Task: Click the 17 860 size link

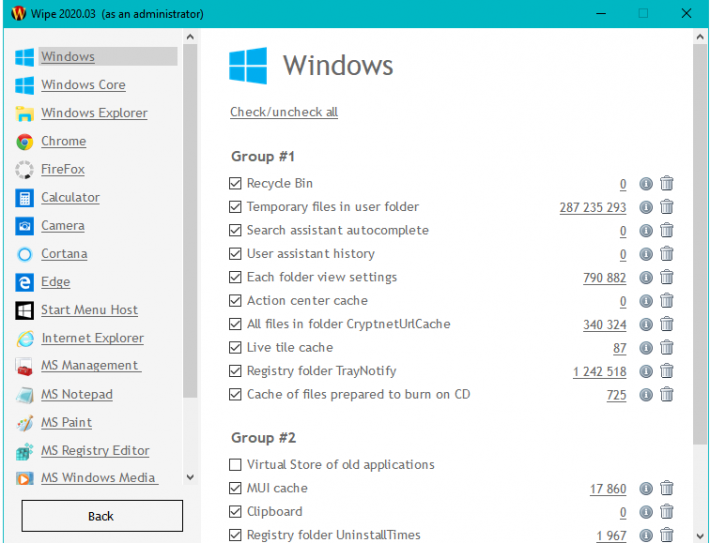Action: coord(608,489)
